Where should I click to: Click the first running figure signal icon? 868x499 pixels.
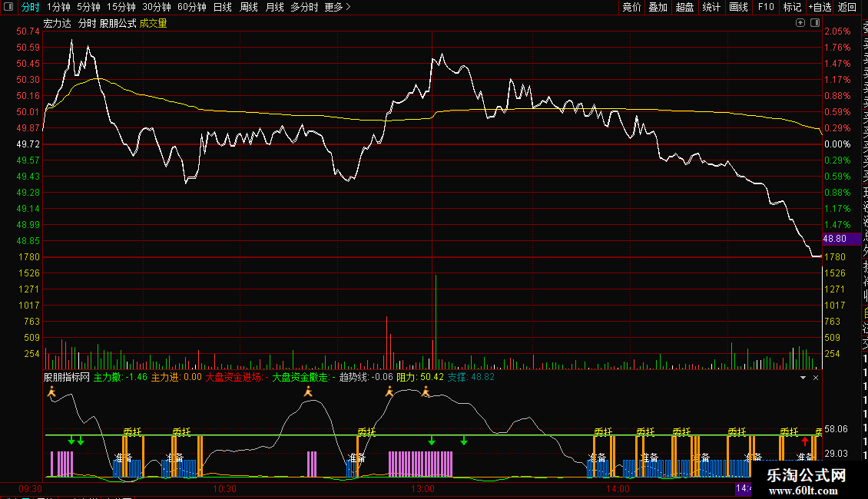[x=52, y=392]
